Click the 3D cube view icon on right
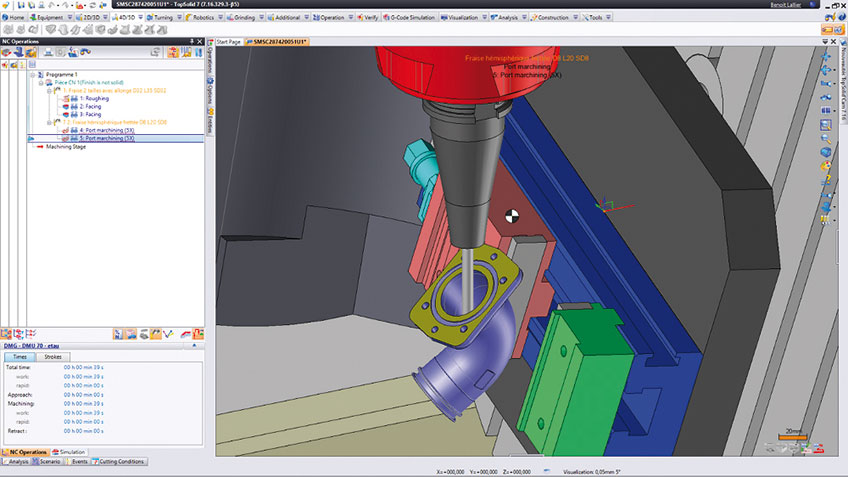This screenshot has height=477, width=848. (826, 152)
